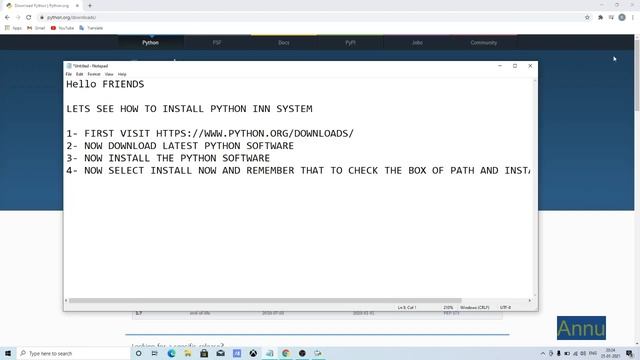Click the 'NOW INSTALL THE PYTHON SOFTWARE' line
This screenshot has height=360, width=640.
pyautogui.click(x=168, y=158)
